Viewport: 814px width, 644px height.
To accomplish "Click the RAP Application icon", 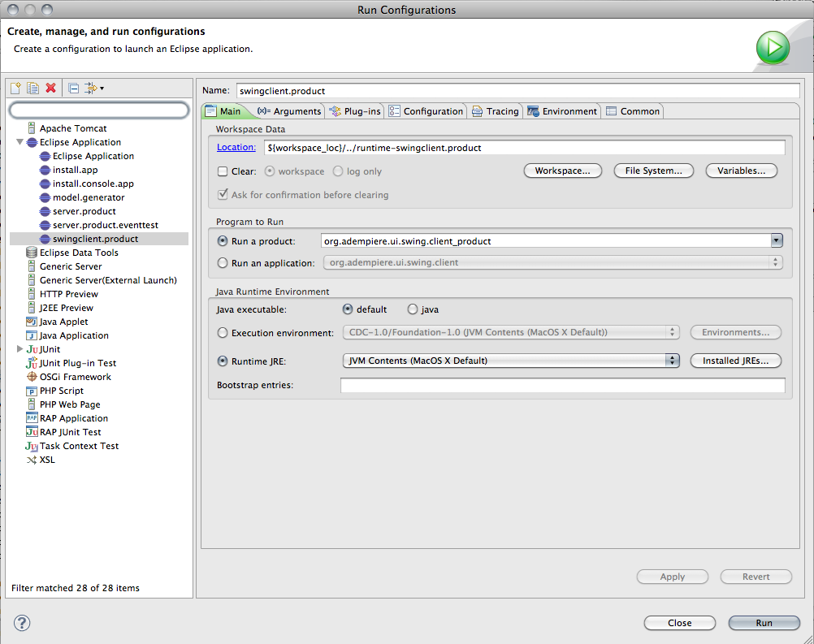I will click(32, 418).
